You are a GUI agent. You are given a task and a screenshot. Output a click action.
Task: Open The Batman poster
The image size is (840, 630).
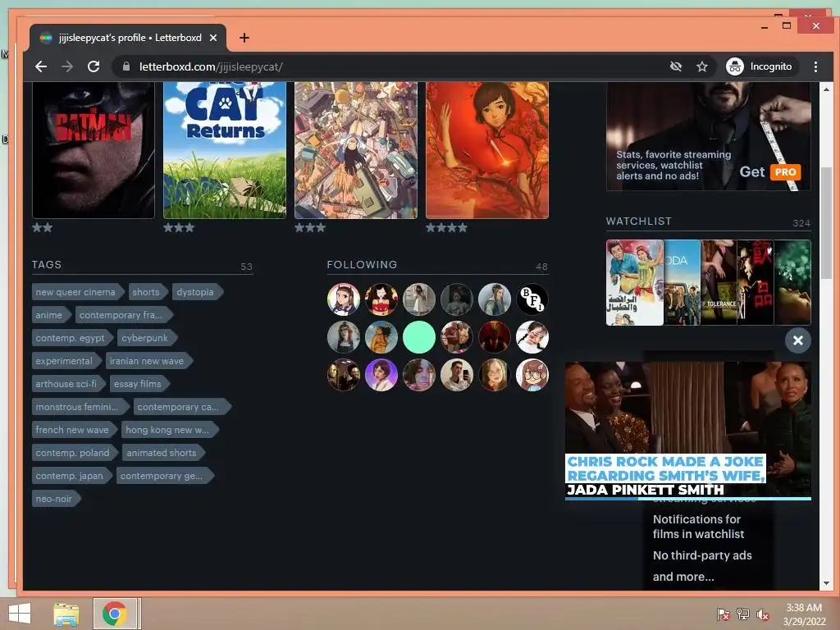[94, 149]
